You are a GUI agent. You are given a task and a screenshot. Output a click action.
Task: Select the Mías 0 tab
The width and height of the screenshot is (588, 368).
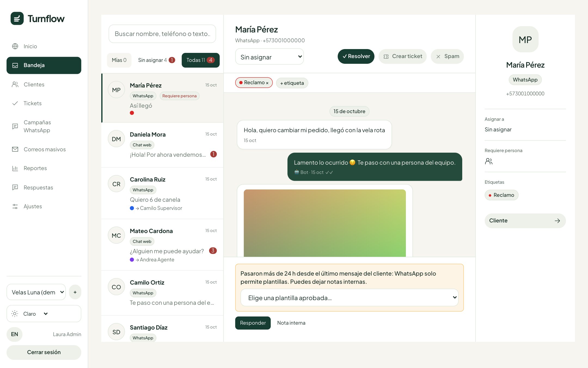(119, 60)
